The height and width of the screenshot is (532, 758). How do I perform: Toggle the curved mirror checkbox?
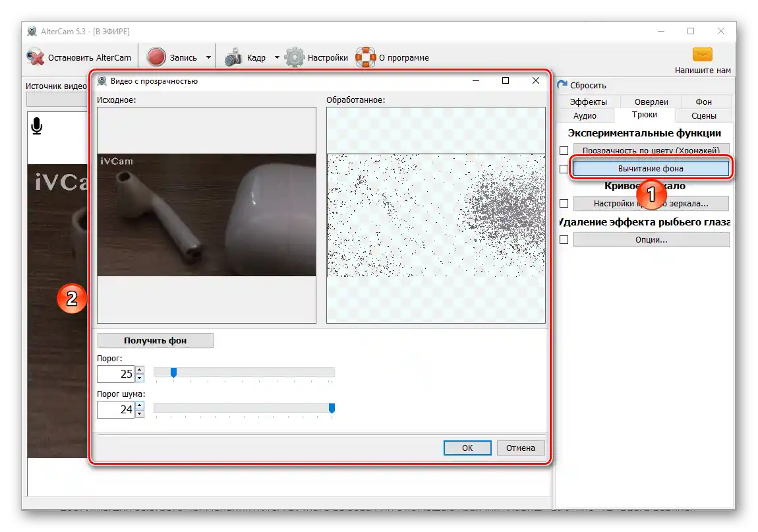[x=564, y=203]
